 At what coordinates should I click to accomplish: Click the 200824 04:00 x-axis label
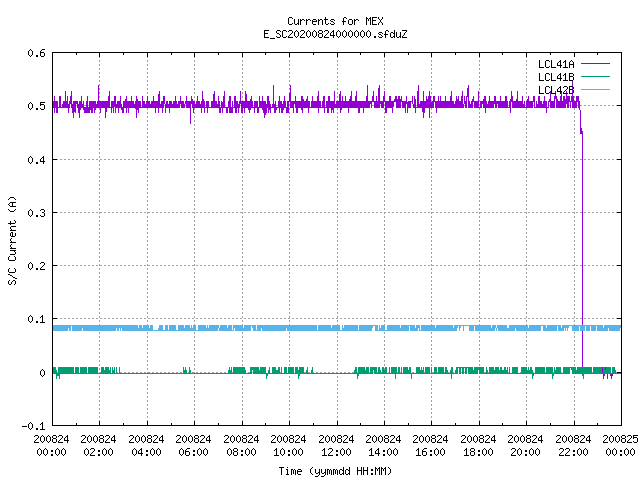(x=146, y=446)
